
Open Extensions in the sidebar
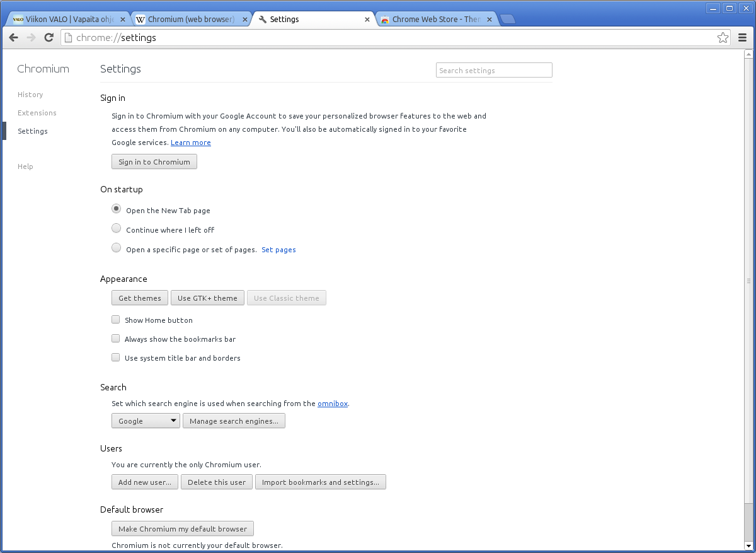click(x=37, y=113)
